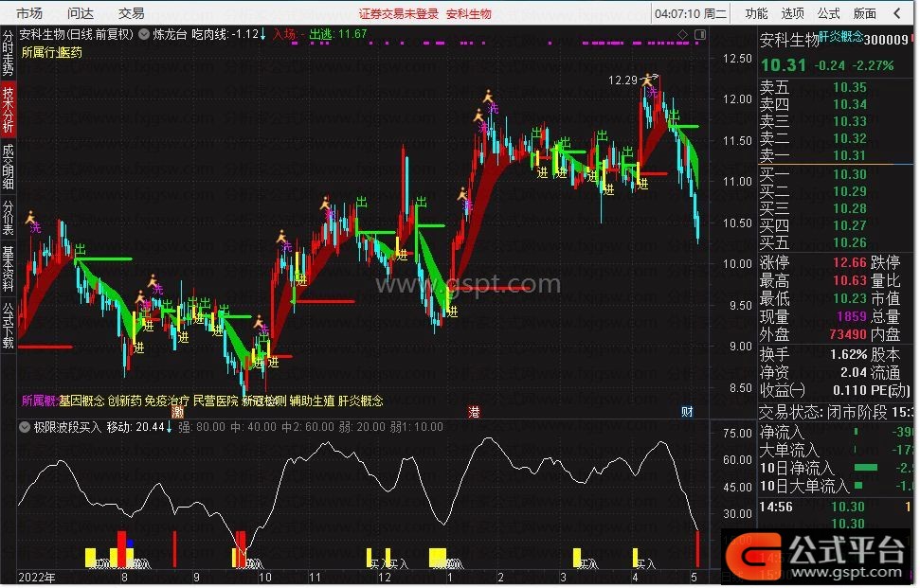
Task: Open the 激 event marker
Action: coord(177,412)
